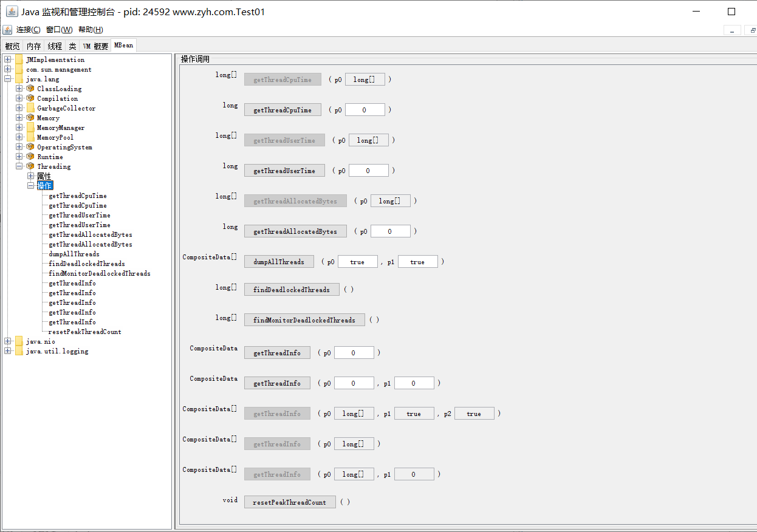Click the dumpAllThreads operation button

[279, 262]
